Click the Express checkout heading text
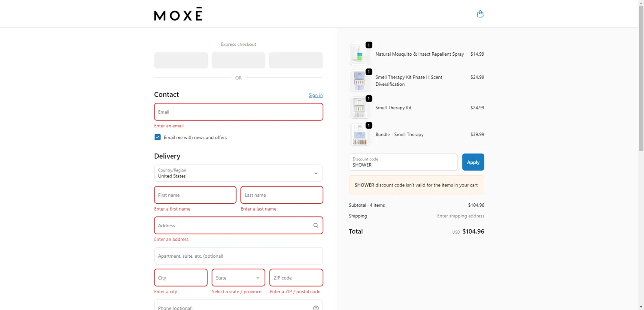 click(x=238, y=45)
